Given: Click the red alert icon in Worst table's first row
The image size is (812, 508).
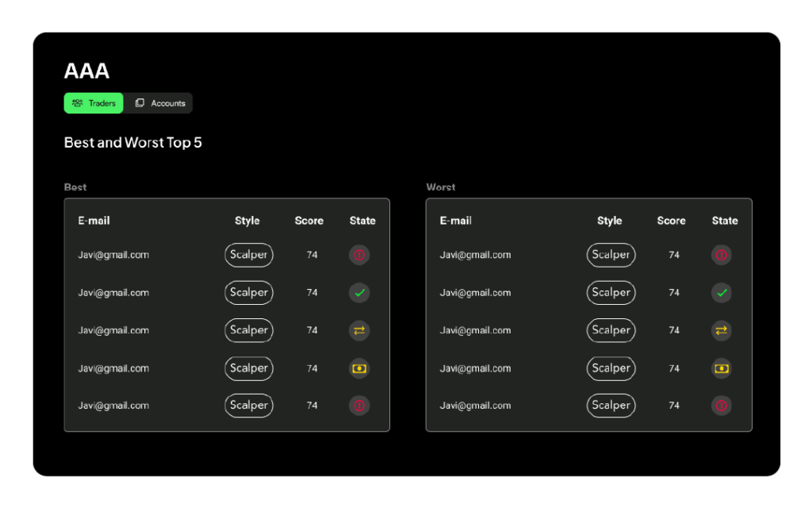Looking at the screenshot, I should click(722, 255).
